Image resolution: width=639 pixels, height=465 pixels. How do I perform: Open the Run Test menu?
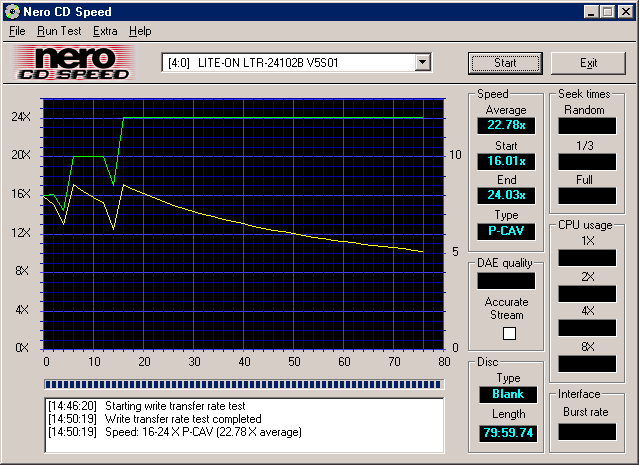[x=59, y=31]
